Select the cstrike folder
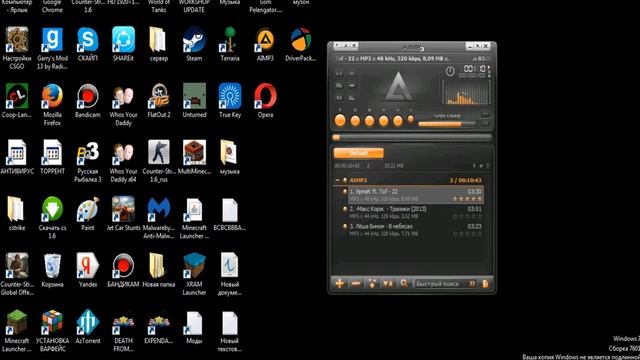 [17, 213]
